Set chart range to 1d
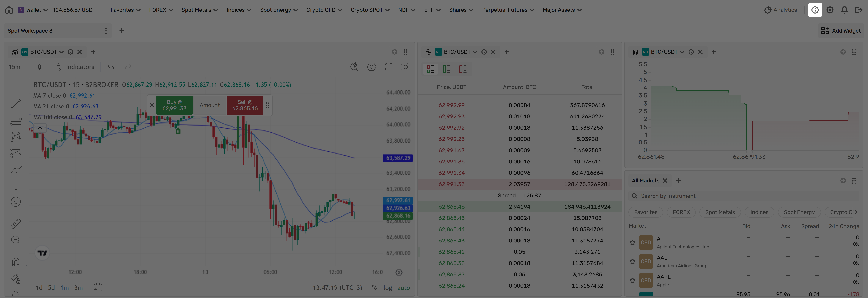The width and height of the screenshot is (868, 298). (x=39, y=288)
